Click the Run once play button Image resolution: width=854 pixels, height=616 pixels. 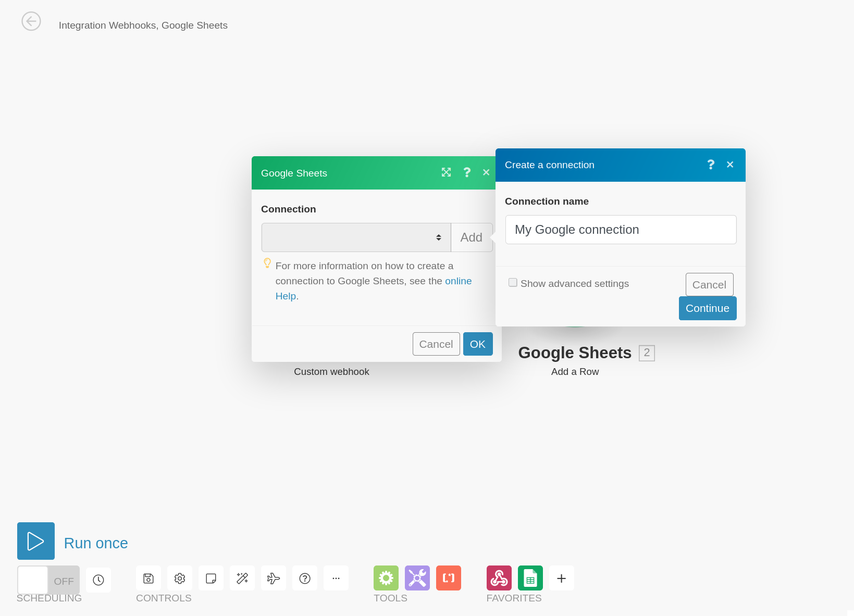(36, 541)
